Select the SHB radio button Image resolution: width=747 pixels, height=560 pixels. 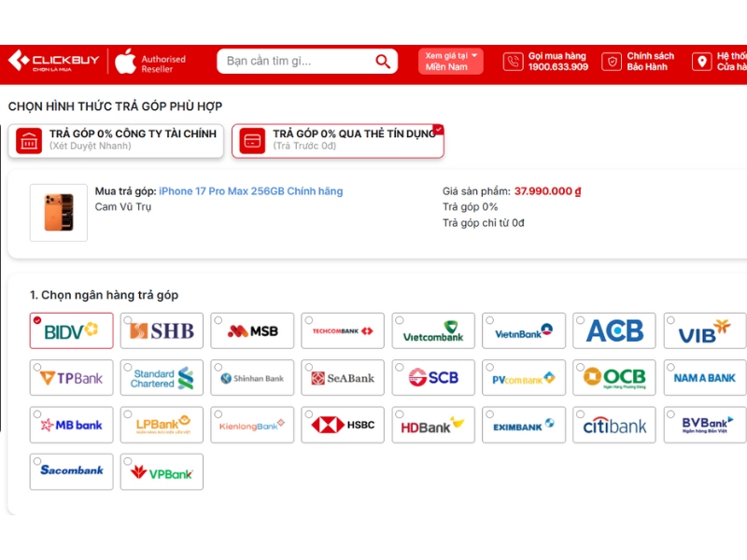(128, 320)
